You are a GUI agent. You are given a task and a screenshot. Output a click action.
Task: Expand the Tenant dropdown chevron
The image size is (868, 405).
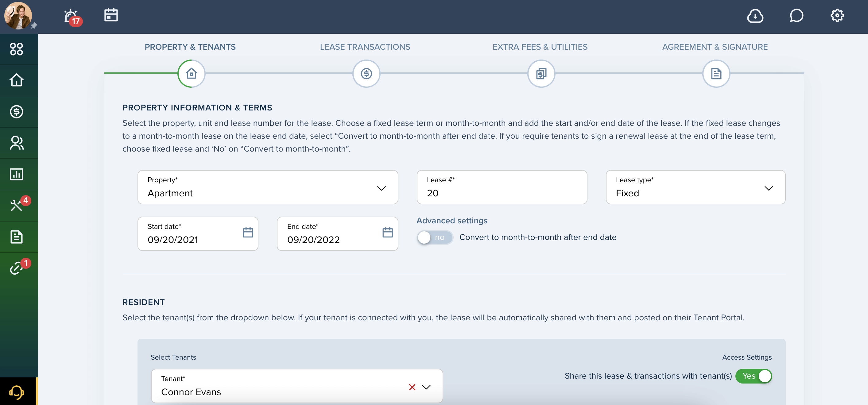[x=426, y=387]
